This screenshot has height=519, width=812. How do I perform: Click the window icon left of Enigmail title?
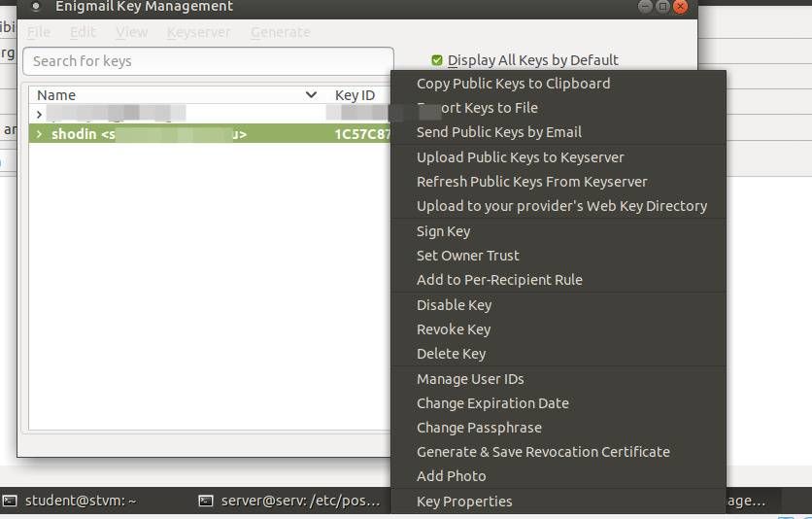coord(36,7)
